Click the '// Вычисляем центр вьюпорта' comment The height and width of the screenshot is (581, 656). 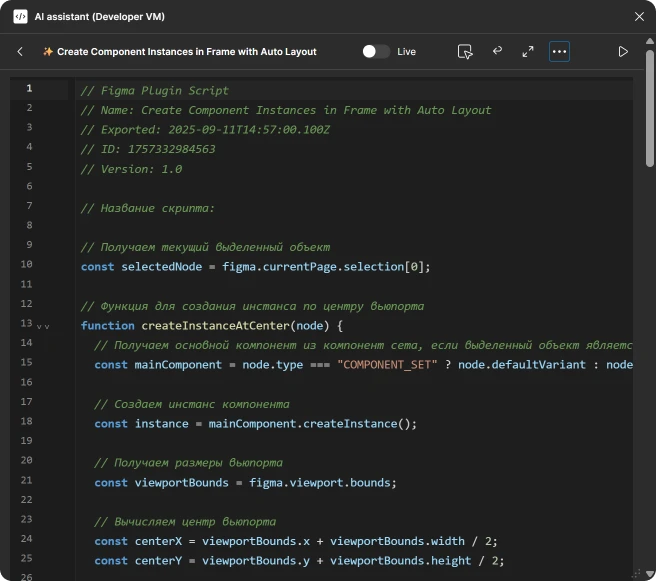(x=185, y=522)
